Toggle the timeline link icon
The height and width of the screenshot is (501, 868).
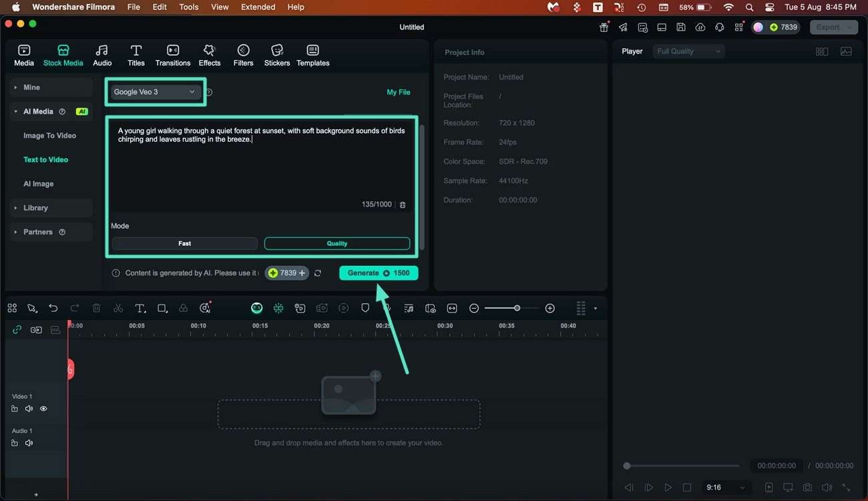(17, 329)
